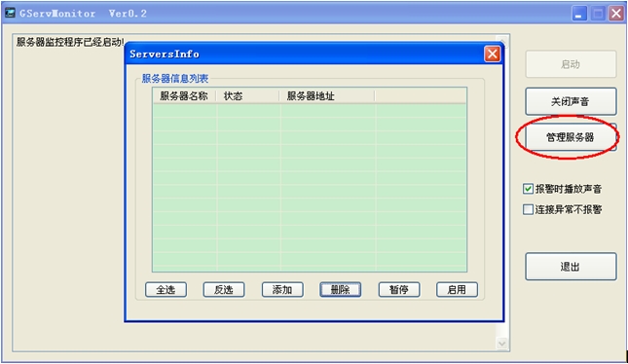Click 全选 to select all servers
The image size is (628, 364).
[166, 289]
